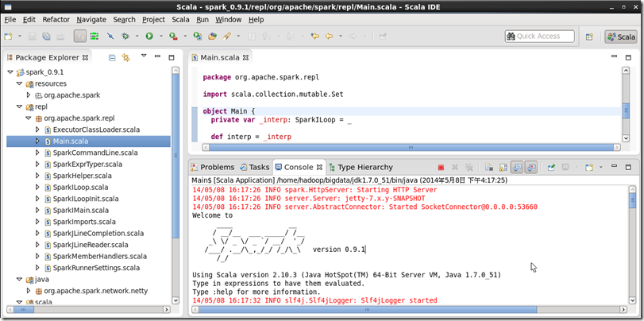Toggle Show Console When Standard Out Changes
644x321 pixels.
(517, 168)
